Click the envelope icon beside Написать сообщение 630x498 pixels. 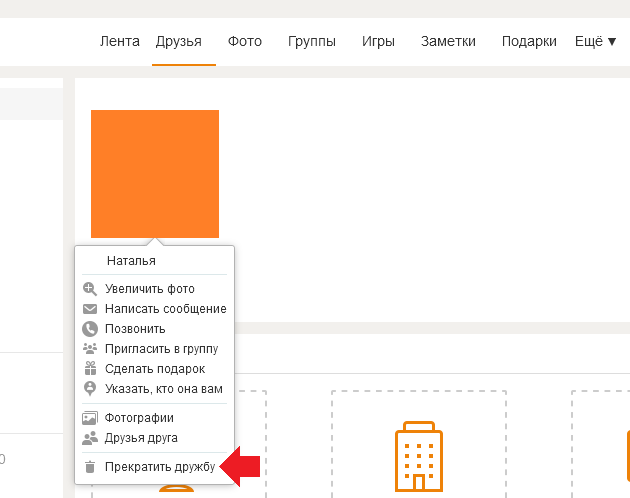[90, 309]
